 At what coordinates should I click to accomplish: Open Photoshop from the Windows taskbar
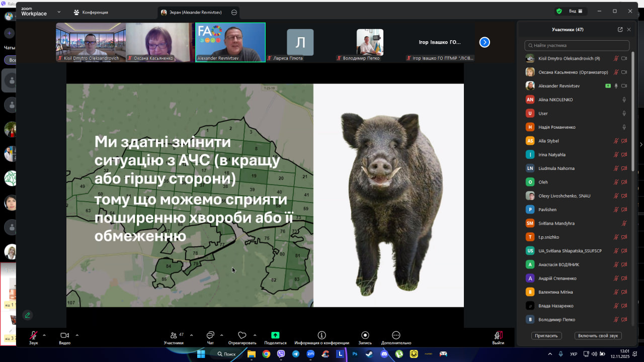[x=355, y=354]
